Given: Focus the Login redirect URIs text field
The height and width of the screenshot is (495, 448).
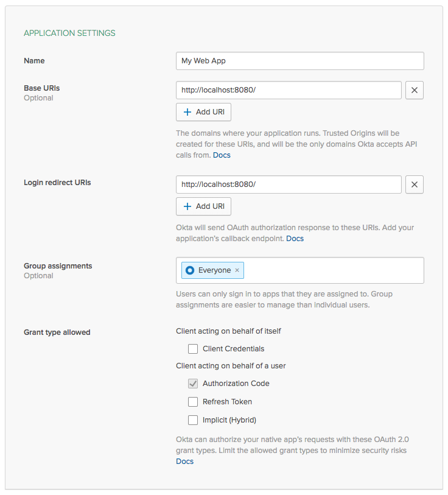Looking at the screenshot, I should [289, 184].
